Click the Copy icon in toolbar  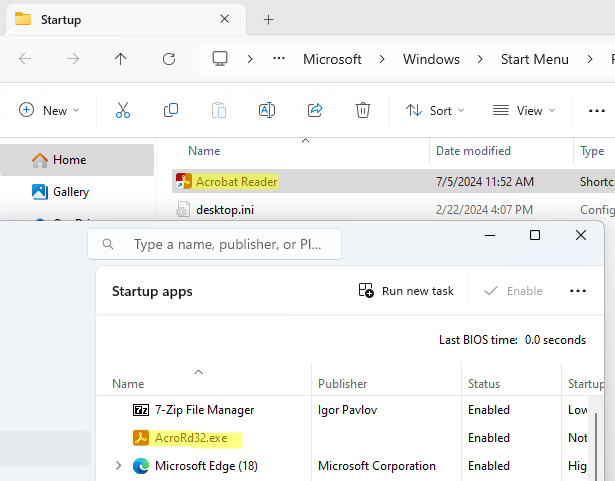[171, 110]
